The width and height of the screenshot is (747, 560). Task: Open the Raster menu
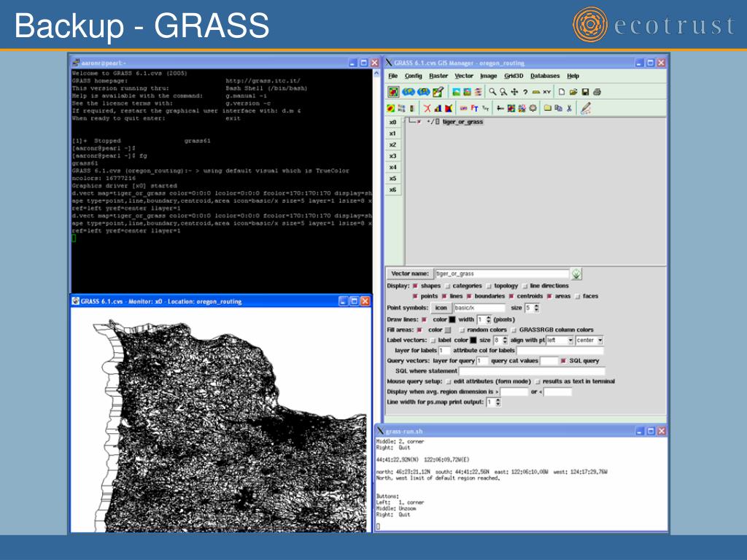438,76
